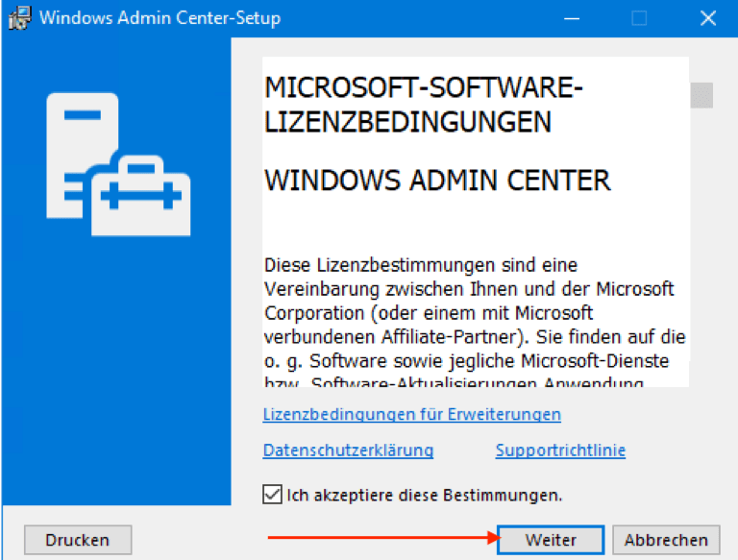Open the Supportrichtlinie link

tap(560, 450)
